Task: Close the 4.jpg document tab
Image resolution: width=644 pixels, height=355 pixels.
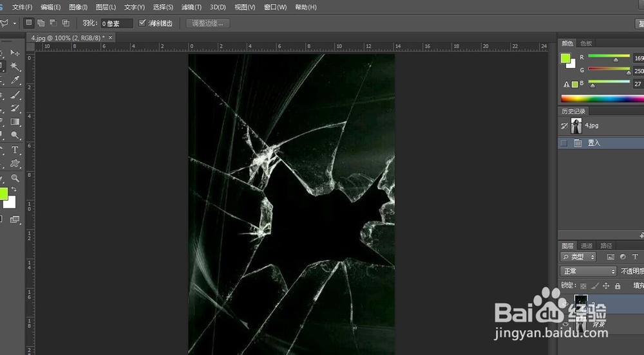Action: pos(110,37)
